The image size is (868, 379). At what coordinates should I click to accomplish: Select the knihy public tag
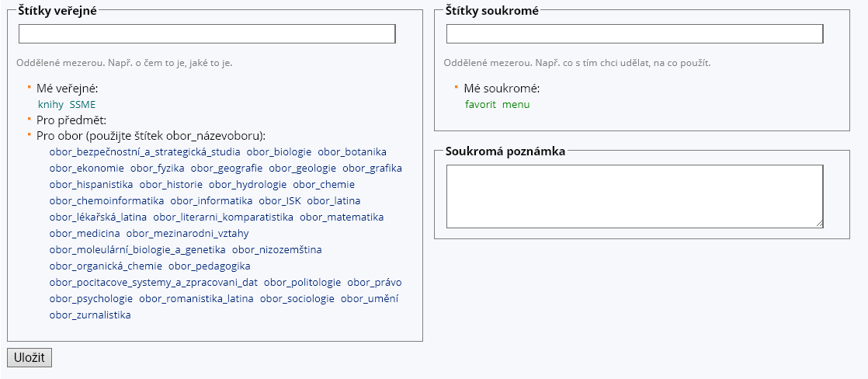(50, 104)
